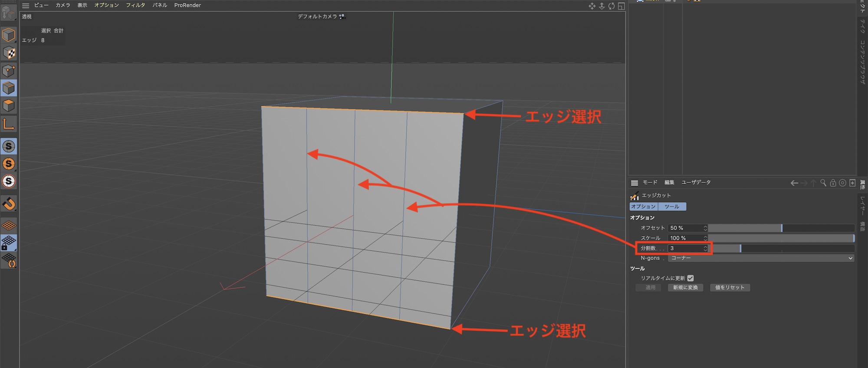Switch to Model mode cube icon
Viewport: 868px width, 368px height.
[9, 35]
